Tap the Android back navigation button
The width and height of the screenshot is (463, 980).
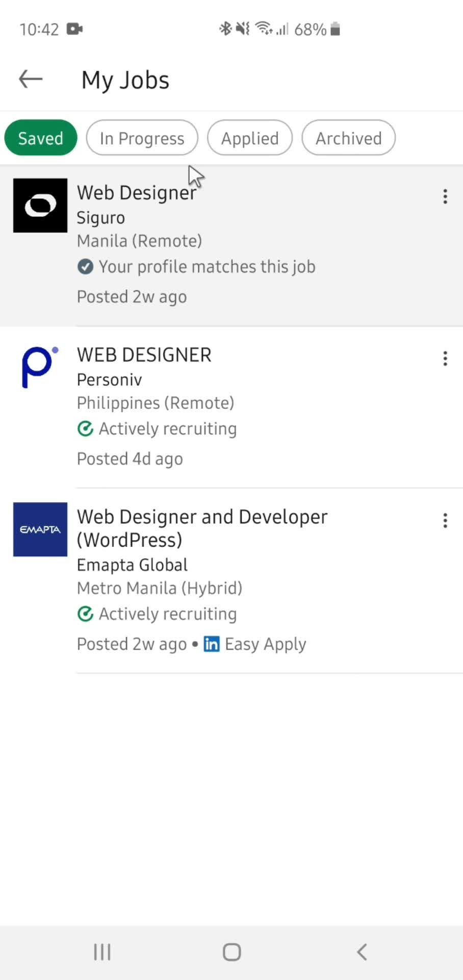(x=362, y=952)
